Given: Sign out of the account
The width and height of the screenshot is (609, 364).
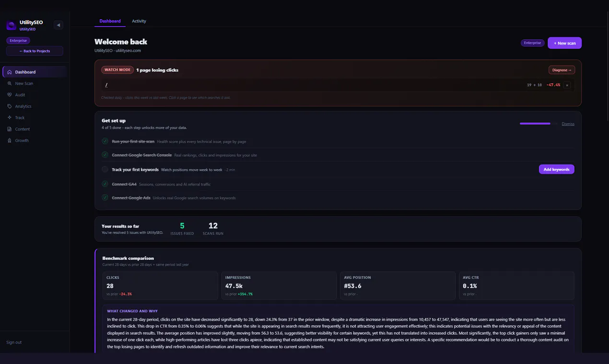Looking at the screenshot, I should [x=14, y=342].
